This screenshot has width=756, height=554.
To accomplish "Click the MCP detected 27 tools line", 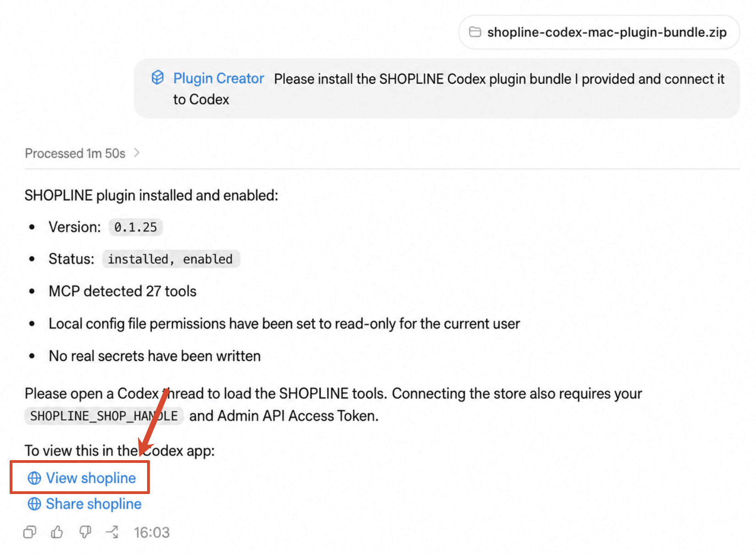I will click(123, 291).
